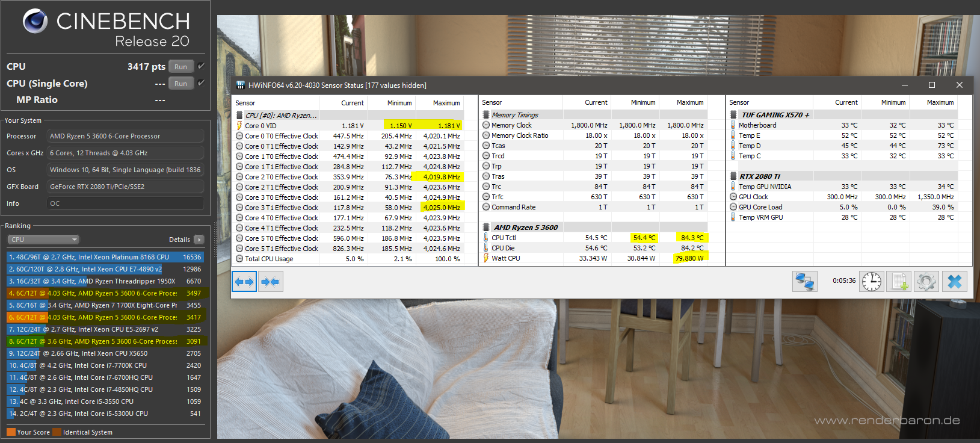
Task: Click the round icon beside Total CPU Usage
Action: (239, 259)
